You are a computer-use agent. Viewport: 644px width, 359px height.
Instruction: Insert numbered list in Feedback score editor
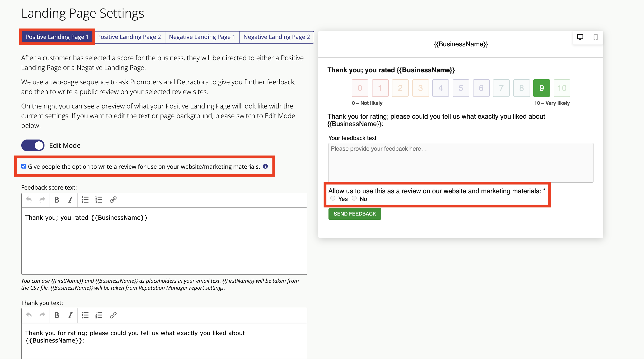click(x=98, y=200)
